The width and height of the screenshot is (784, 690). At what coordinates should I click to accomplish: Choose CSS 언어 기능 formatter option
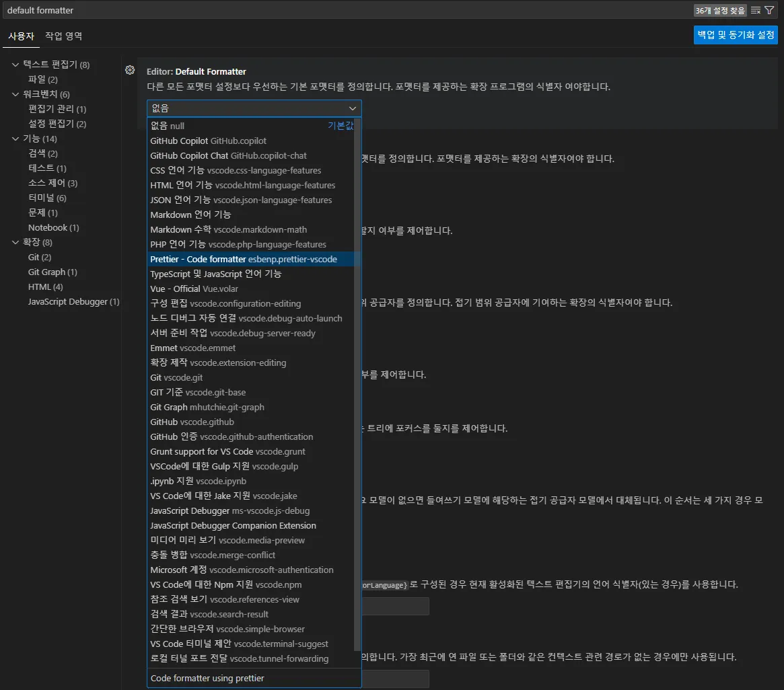pyautogui.click(x=251, y=170)
